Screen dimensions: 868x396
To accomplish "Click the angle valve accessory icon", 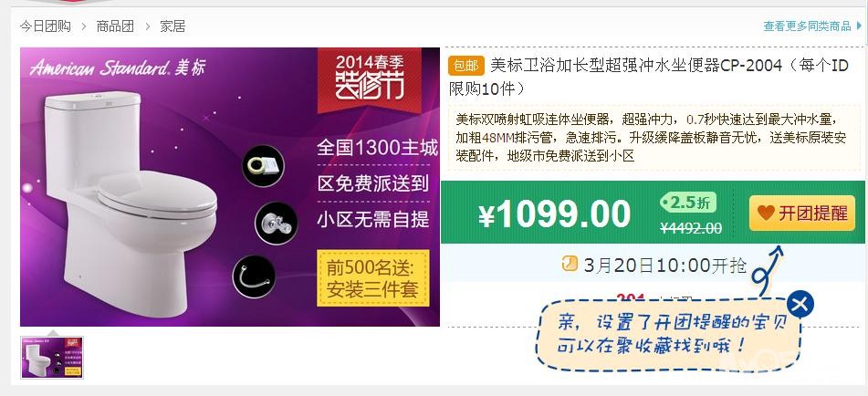I will (277, 224).
